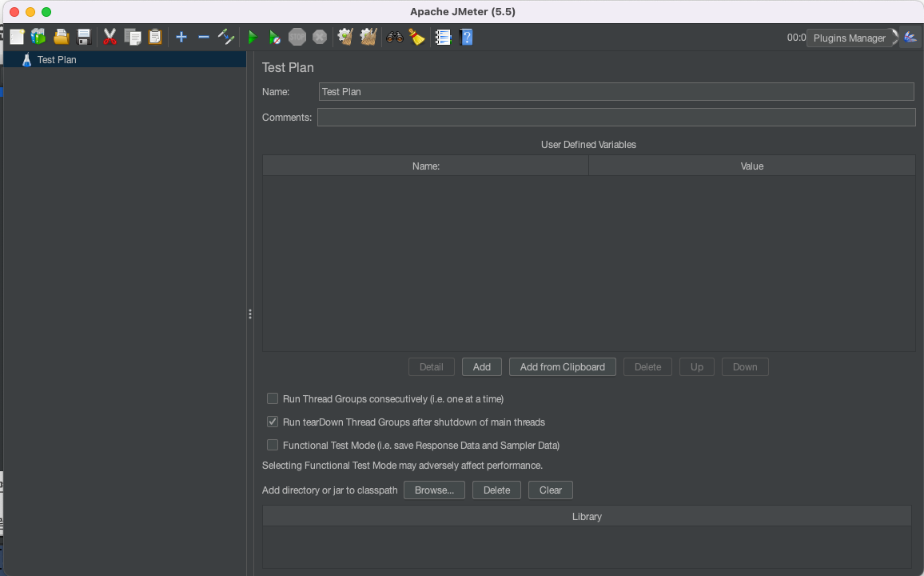The height and width of the screenshot is (576, 924).
Task: Click the variables Down button
Action: pos(745,366)
